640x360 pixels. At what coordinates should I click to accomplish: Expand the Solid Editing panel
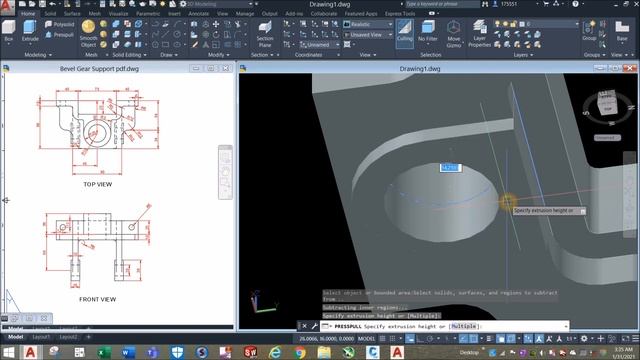pos(129,55)
